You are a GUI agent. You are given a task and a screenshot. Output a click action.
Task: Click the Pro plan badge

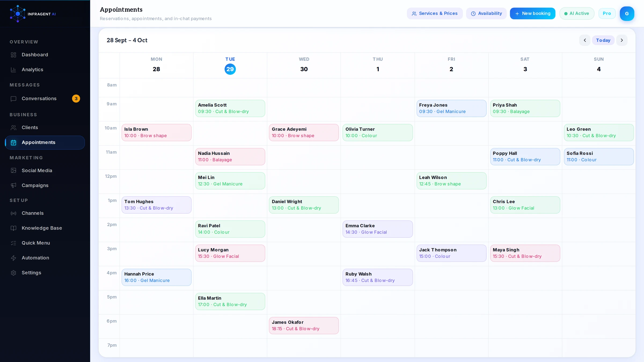pos(607,13)
